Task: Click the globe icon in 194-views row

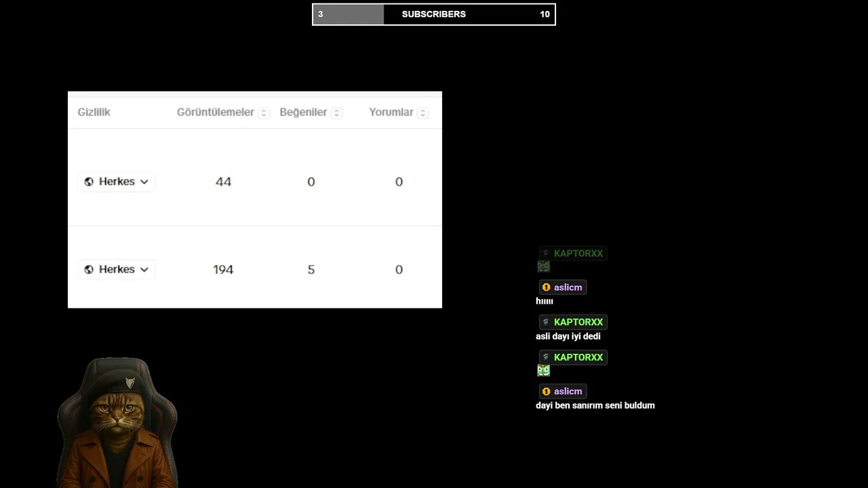Action: pos(89,270)
